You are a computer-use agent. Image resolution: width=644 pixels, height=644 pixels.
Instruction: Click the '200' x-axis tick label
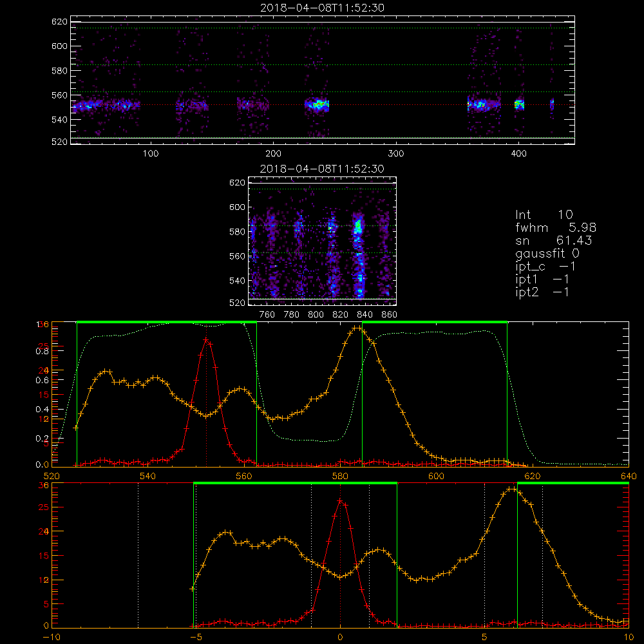click(x=274, y=154)
